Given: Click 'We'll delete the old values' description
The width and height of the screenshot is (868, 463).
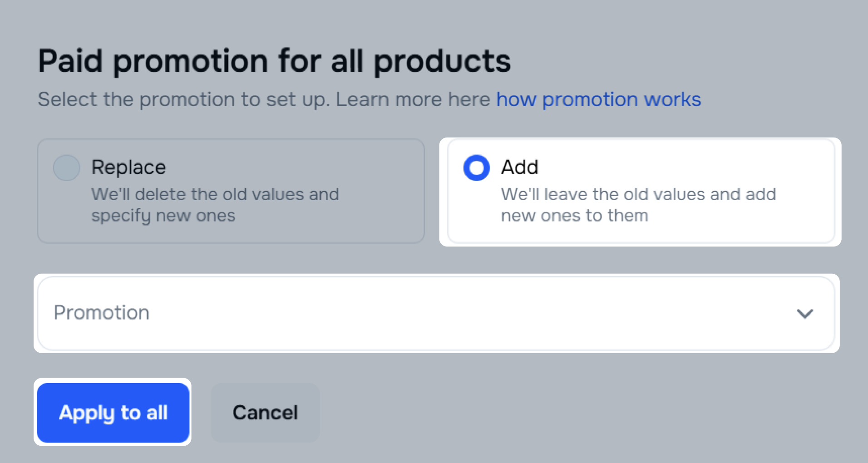Looking at the screenshot, I should pos(215,194).
